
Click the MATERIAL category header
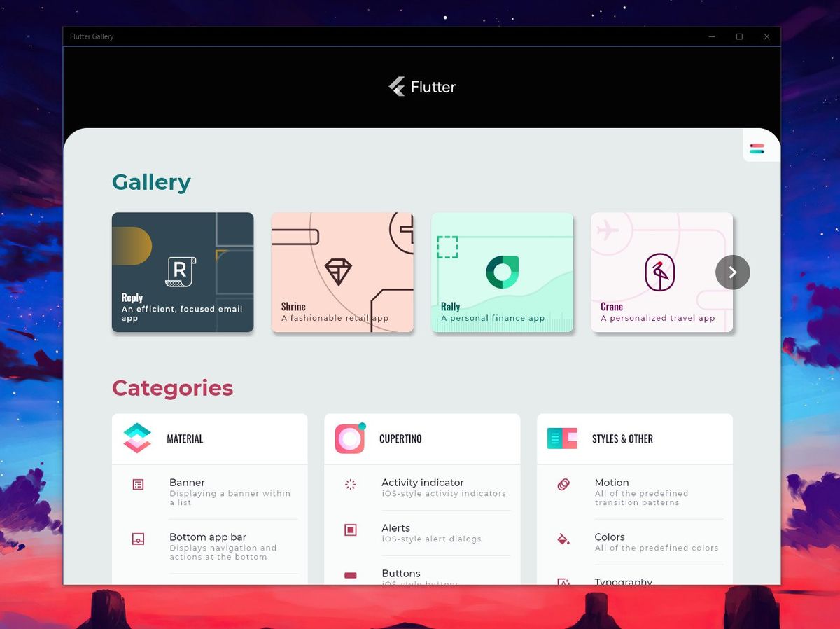tap(185, 438)
